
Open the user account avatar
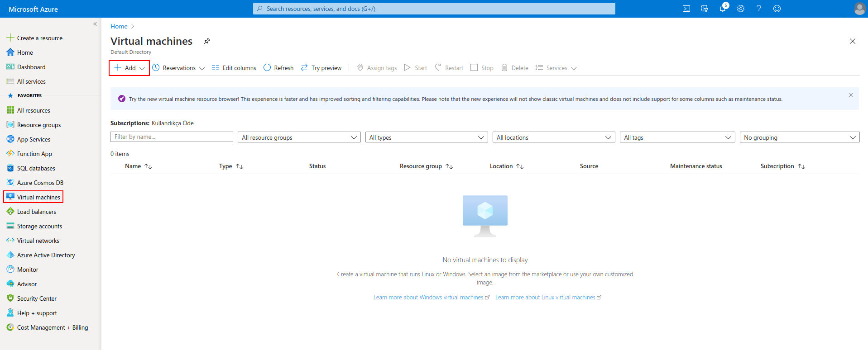(x=859, y=9)
